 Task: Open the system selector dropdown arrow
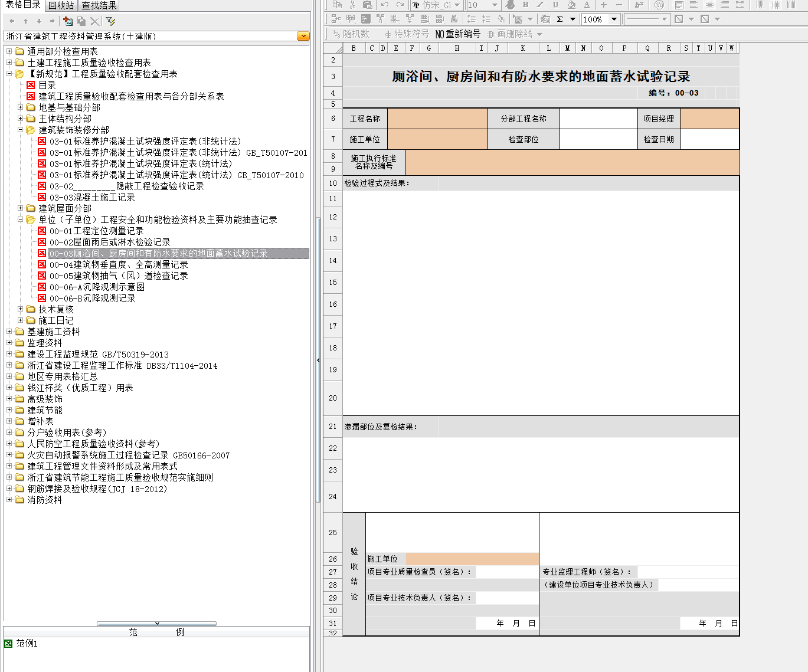[x=303, y=37]
